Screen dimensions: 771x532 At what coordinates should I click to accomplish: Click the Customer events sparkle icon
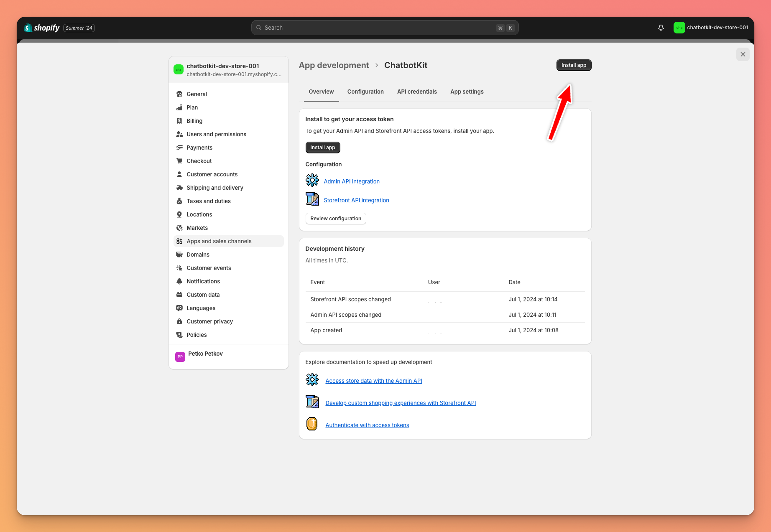[x=179, y=268]
